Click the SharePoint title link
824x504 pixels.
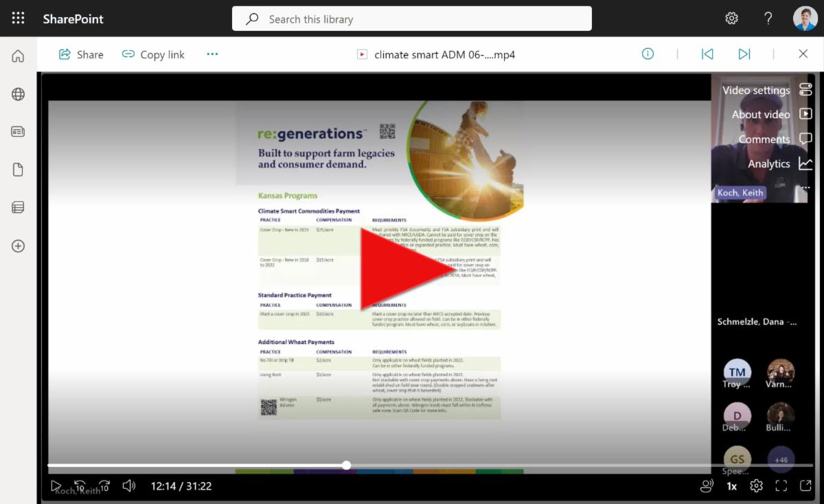[73, 19]
